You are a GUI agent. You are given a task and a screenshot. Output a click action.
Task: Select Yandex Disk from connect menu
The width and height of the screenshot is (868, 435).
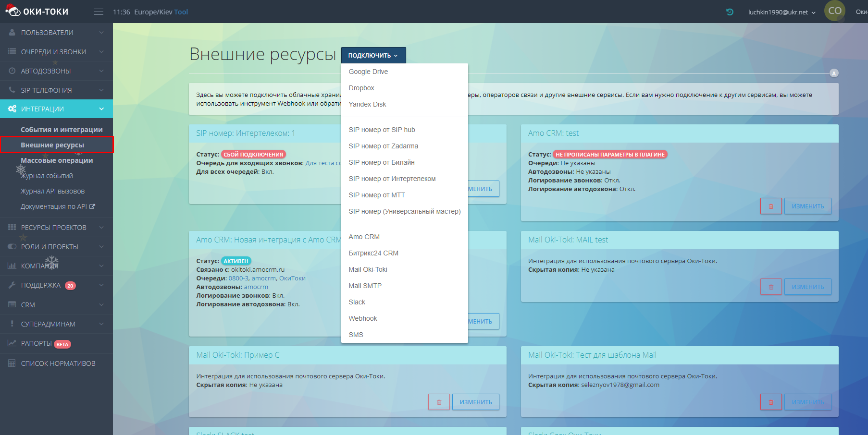(x=405, y=104)
